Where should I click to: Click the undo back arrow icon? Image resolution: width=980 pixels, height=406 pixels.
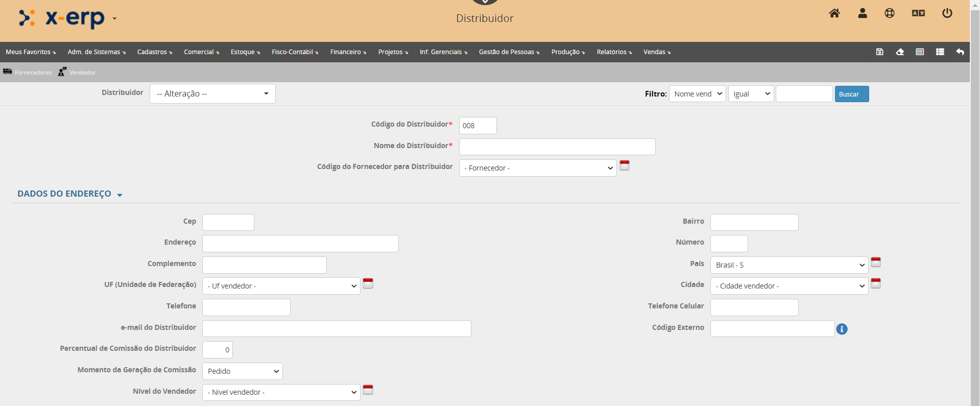[960, 52]
